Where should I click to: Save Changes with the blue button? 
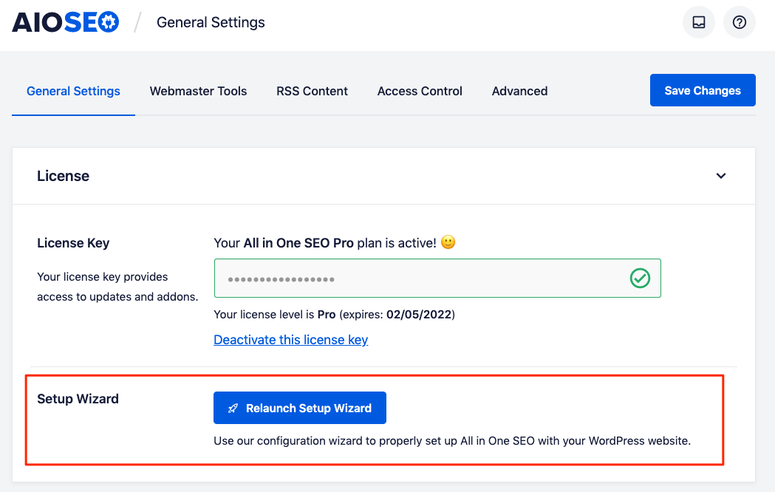click(x=702, y=90)
